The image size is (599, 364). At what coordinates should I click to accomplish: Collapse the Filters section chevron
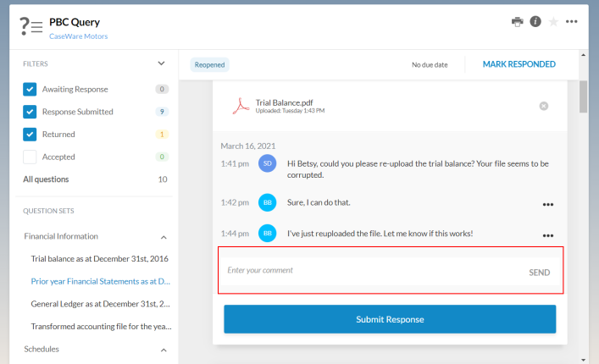pos(162,63)
